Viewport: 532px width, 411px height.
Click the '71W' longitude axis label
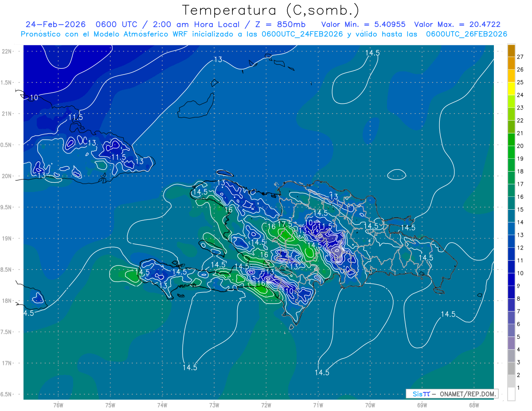(318, 405)
